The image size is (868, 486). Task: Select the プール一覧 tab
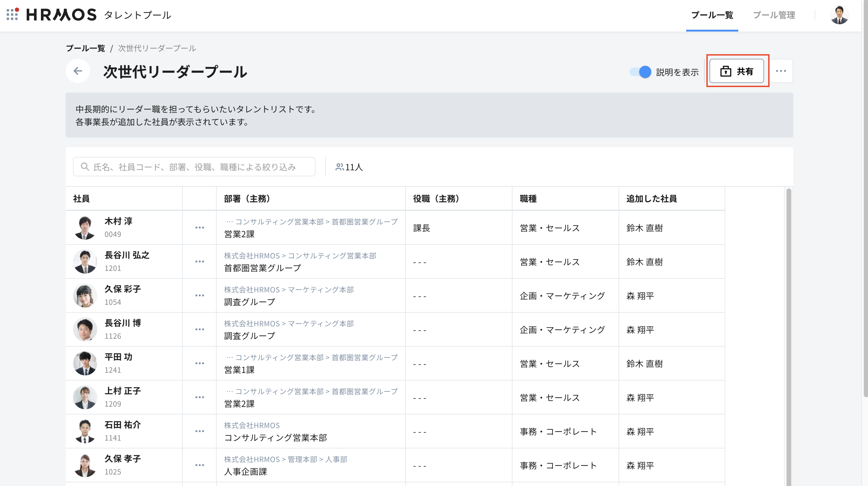pyautogui.click(x=712, y=15)
